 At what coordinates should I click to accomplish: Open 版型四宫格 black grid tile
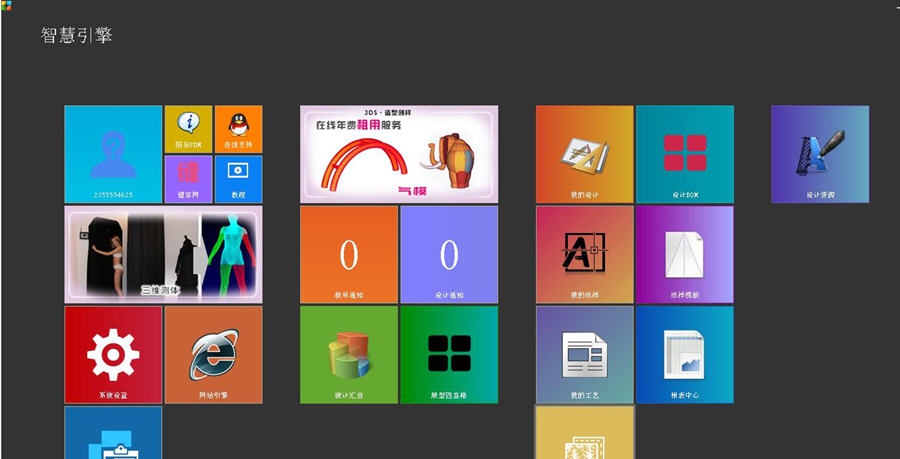[x=449, y=355]
